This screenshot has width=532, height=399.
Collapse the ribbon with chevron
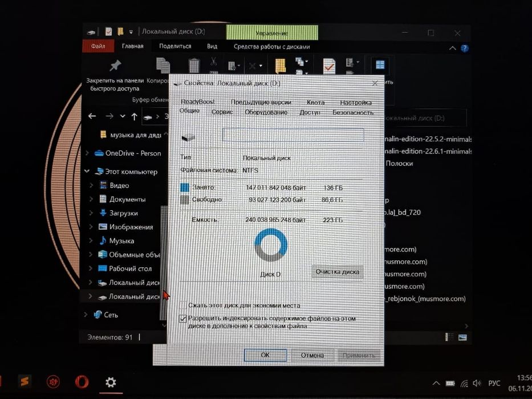(x=452, y=48)
